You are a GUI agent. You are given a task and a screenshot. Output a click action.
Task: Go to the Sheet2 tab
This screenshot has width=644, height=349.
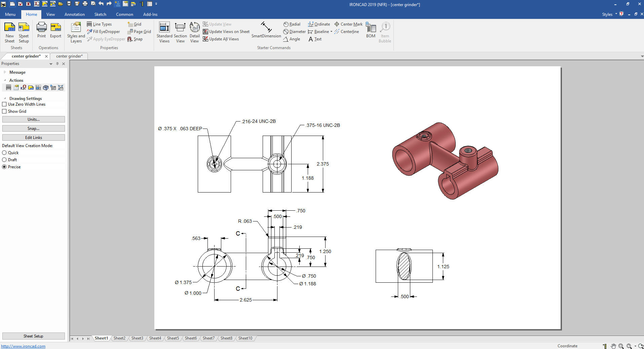click(119, 338)
